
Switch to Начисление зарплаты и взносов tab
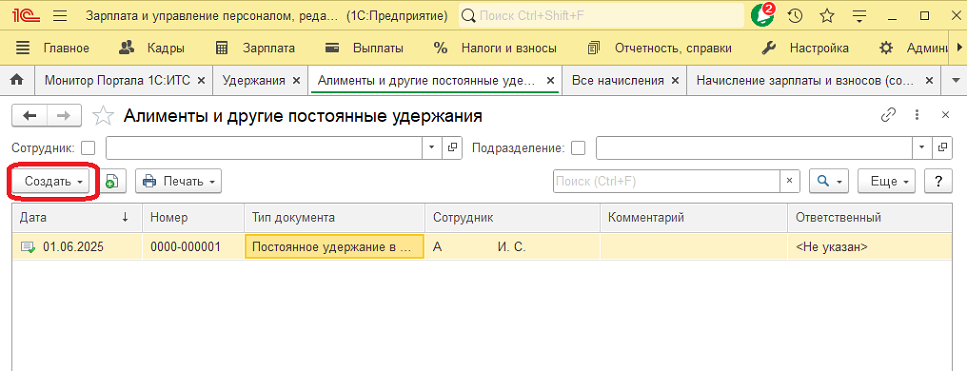814,80
